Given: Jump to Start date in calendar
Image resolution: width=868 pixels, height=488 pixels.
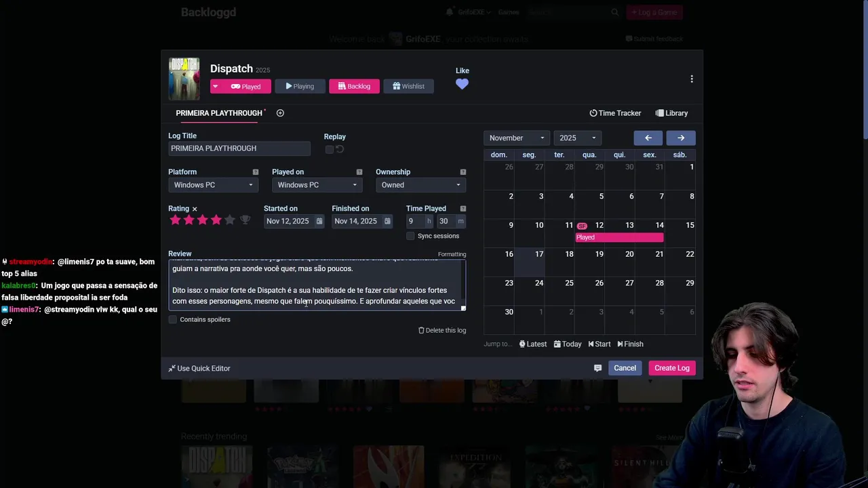Looking at the screenshot, I should [x=599, y=344].
